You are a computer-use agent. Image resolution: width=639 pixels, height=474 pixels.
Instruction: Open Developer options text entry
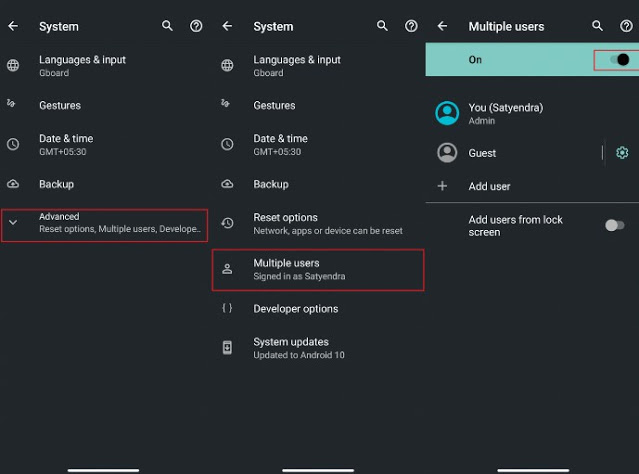pos(295,309)
